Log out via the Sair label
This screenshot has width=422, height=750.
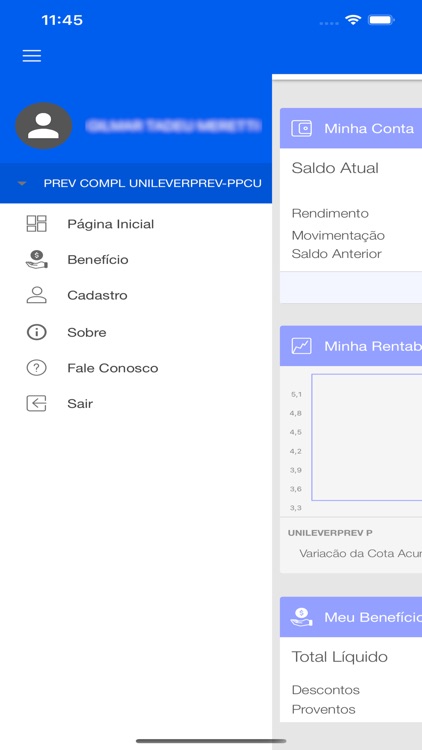[80, 403]
